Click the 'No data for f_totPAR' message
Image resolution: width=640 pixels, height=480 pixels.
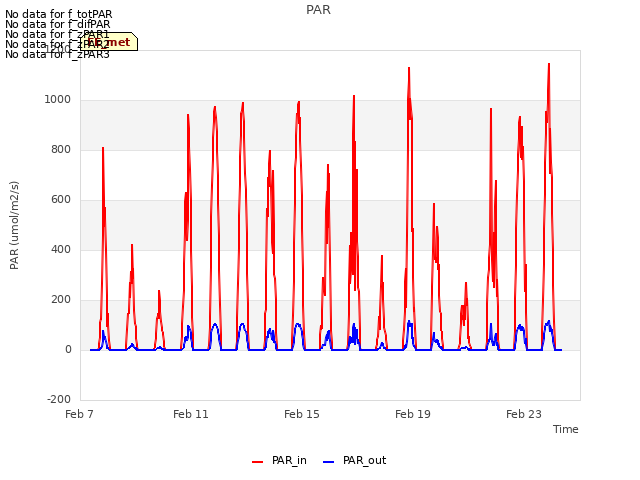58,14
